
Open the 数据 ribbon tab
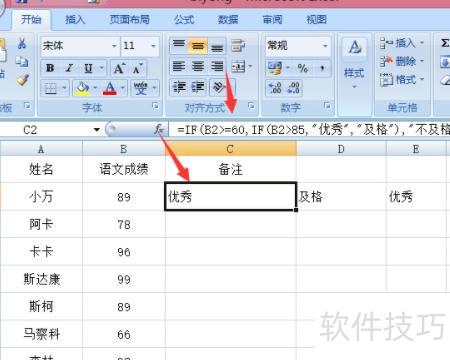228,20
